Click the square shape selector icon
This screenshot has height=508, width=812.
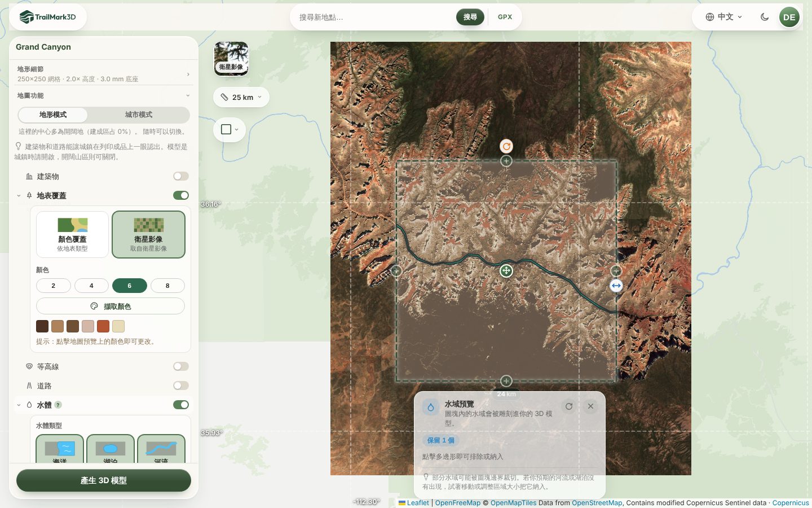(226, 129)
